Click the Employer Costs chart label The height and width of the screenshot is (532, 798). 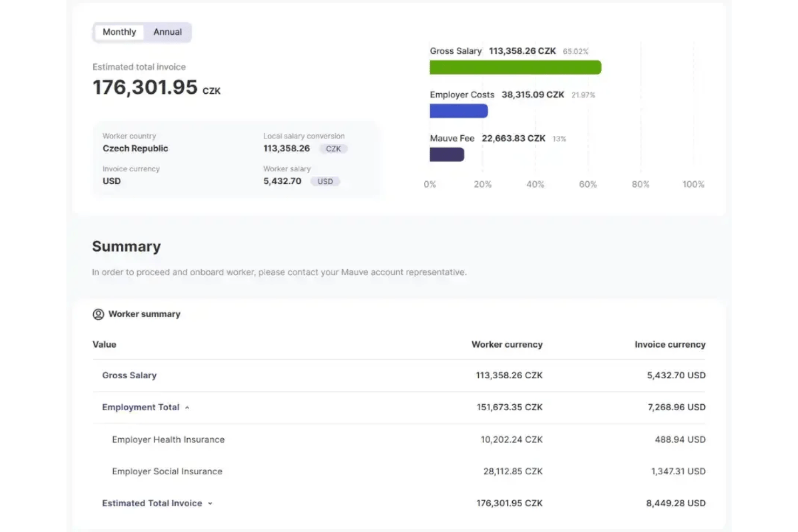tap(462, 94)
